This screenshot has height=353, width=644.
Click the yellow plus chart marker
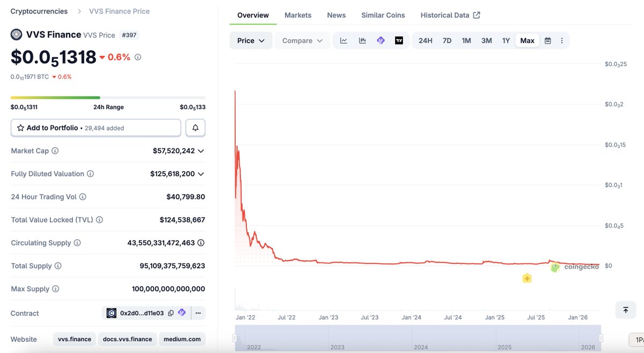click(x=527, y=278)
